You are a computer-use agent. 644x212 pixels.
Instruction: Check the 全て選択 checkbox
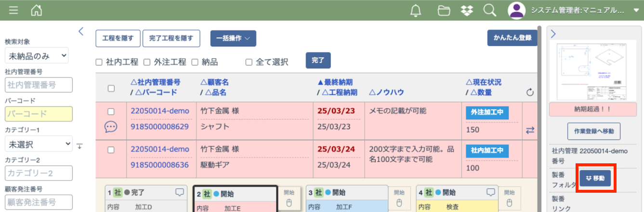(x=249, y=62)
